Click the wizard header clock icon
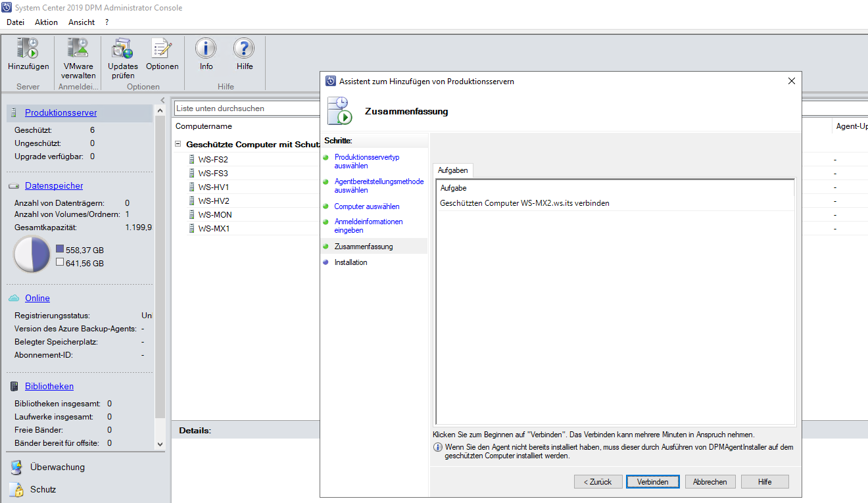Screen dimensions: 868x503 pos(339,110)
